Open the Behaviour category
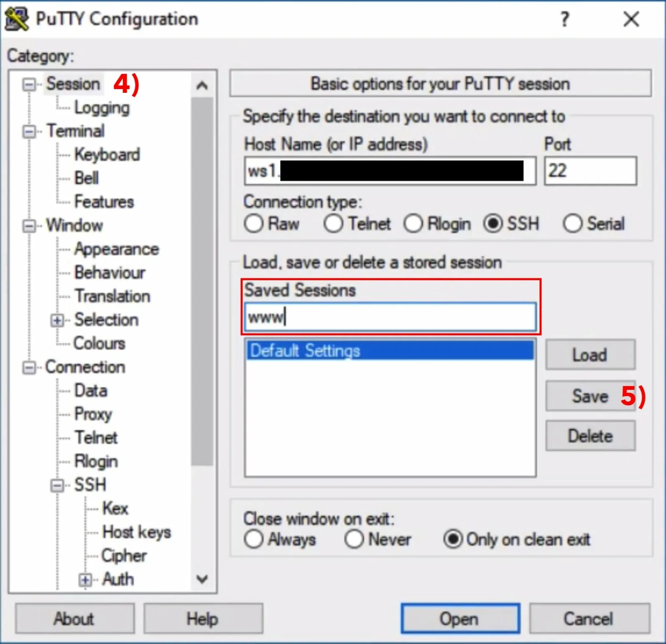The height and width of the screenshot is (644, 666). point(110,273)
